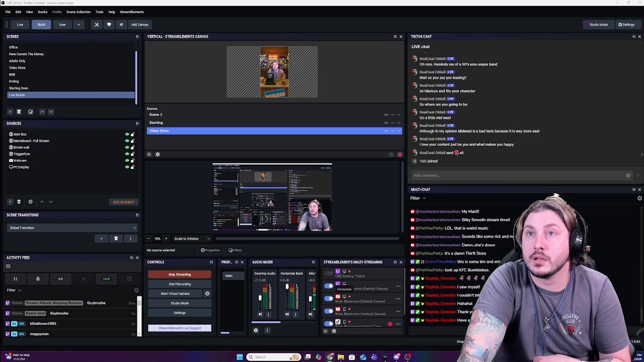The image size is (644, 362).
Task: Lock the TriggerFyre source
Action: click(133, 154)
